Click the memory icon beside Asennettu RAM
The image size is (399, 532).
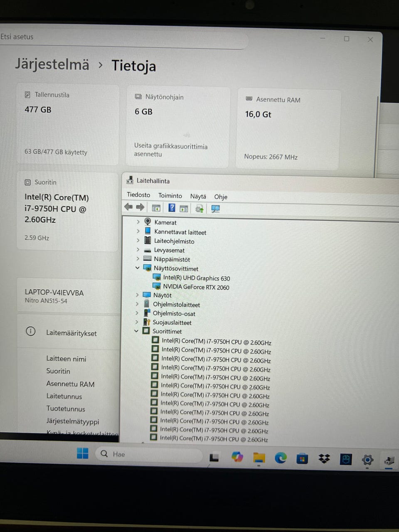tap(249, 99)
